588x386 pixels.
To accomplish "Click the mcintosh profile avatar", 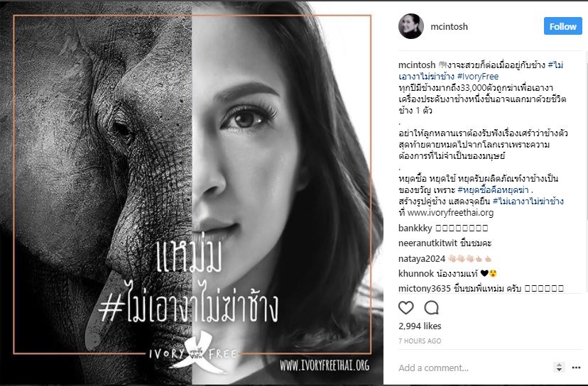I will pyautogui.click(x=411, y=26).
